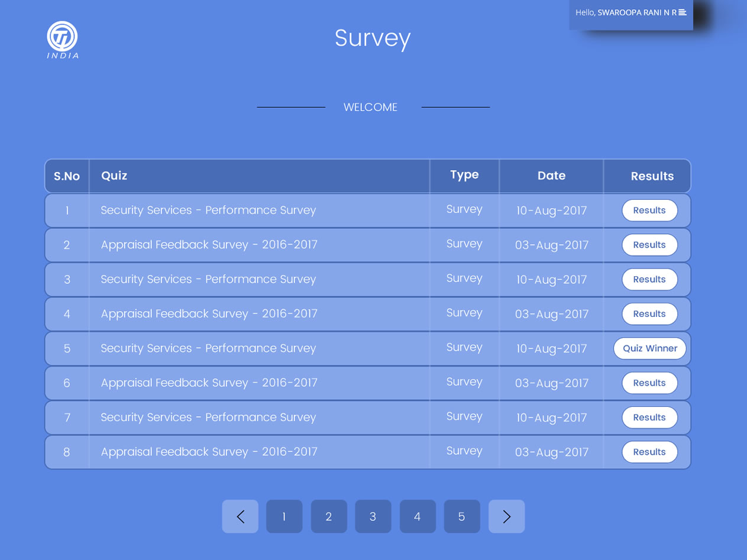Click the Hello SWAROOPA RANI N R greeting
747x560 pixels.
click(626, 12)
